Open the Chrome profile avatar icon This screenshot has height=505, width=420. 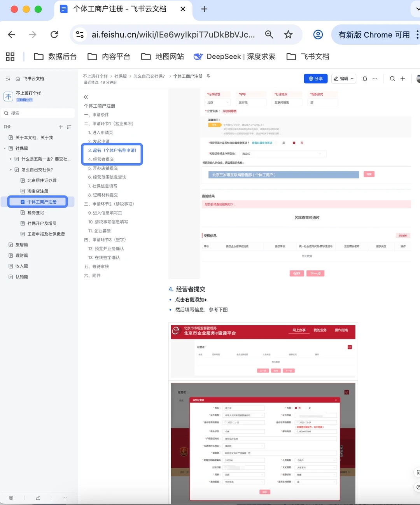click(x=318, y=35)
